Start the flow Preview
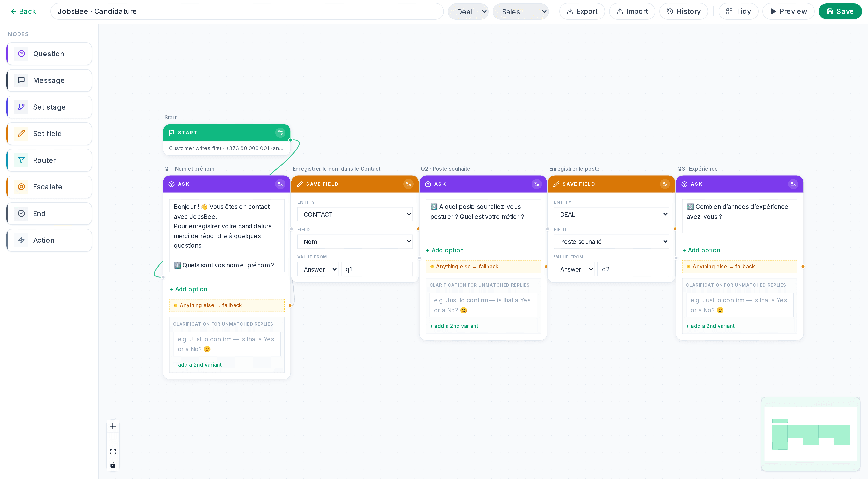 coord(789,11)
